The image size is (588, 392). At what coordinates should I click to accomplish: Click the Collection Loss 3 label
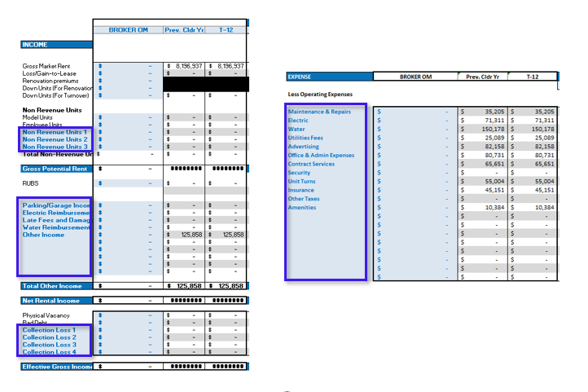(49, 345)
